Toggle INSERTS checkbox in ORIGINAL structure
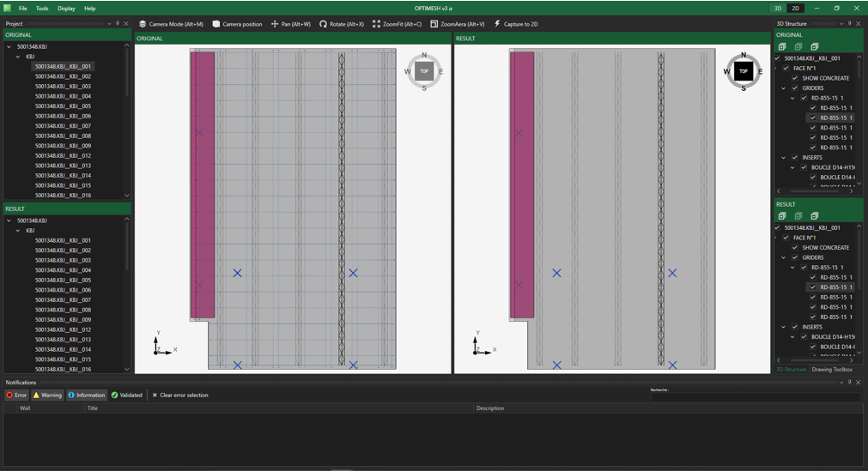This screenshot has height=471, width=868. click(795, 158)
